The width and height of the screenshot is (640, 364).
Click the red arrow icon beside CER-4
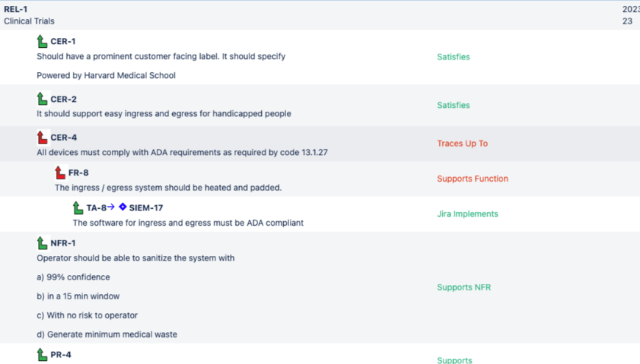tap(42, 137)
